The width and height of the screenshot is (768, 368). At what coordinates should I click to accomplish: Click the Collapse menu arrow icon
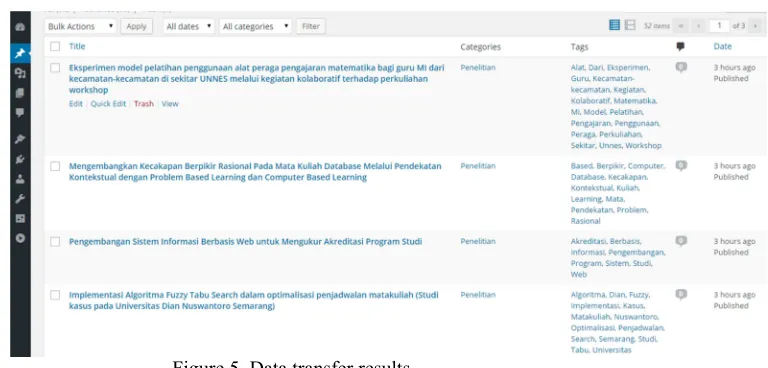click(x=20, y=239)
